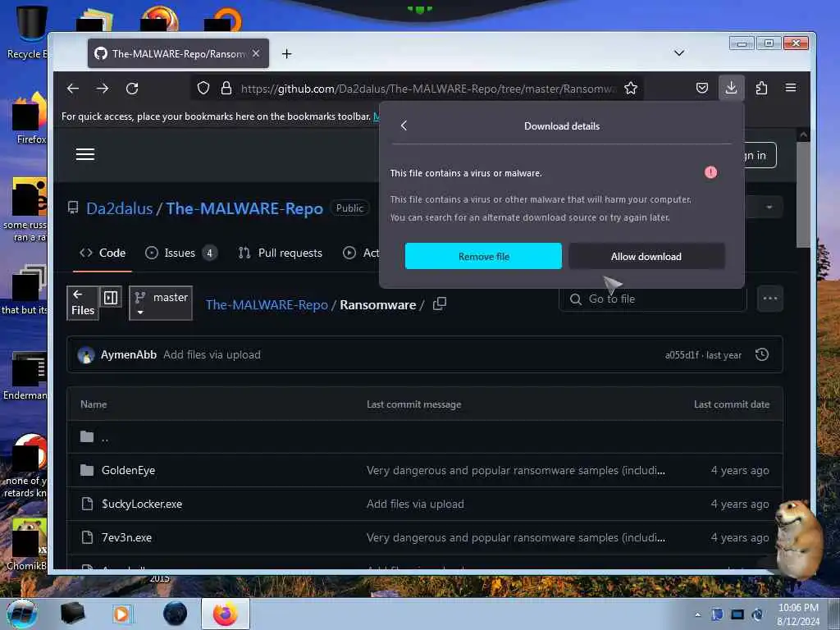Screen dimensions: 840x630
Task: Click Remove file button
Action: tap(483, 256)
